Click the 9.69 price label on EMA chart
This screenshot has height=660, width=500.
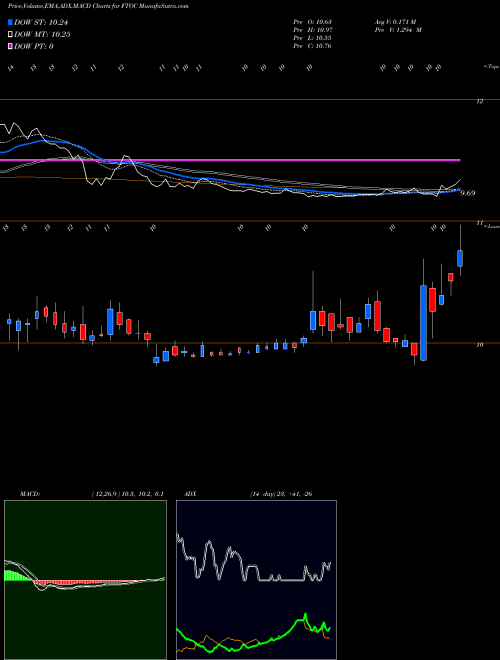click(x=468, y=193)
